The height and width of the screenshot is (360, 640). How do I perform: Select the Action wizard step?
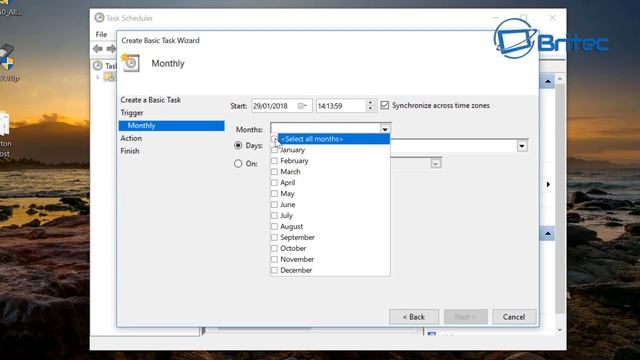[x=131, y=138]
